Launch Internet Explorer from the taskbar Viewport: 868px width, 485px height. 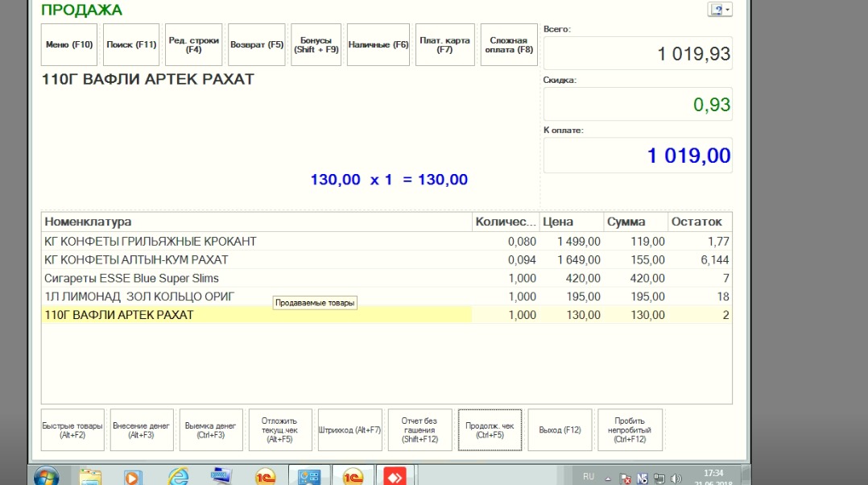tap(177, 476)
